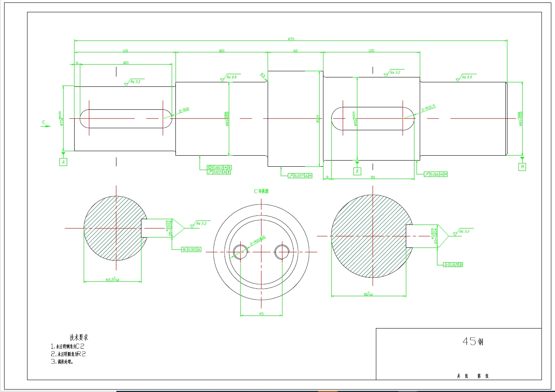Click the 0.023 concentricity tolerance frame
The width and height of the screenshot is (555, 392).
tap(219, 167)
